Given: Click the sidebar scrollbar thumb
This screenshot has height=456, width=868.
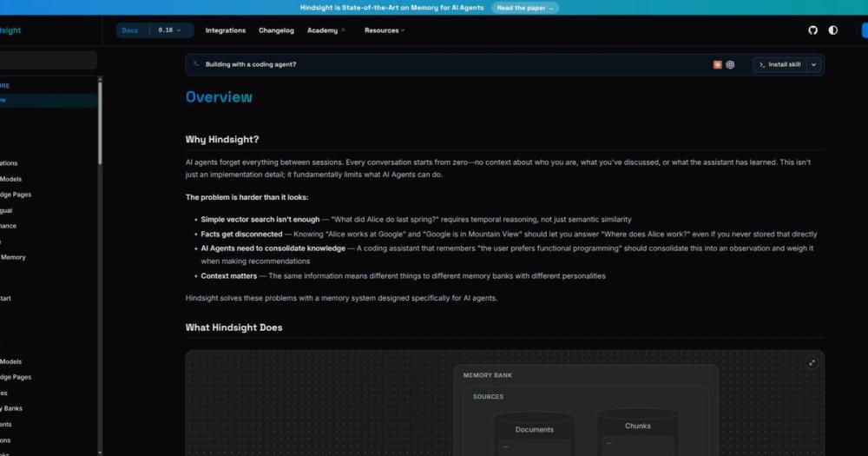Looking at the screenshot, I should coord(100,122).
